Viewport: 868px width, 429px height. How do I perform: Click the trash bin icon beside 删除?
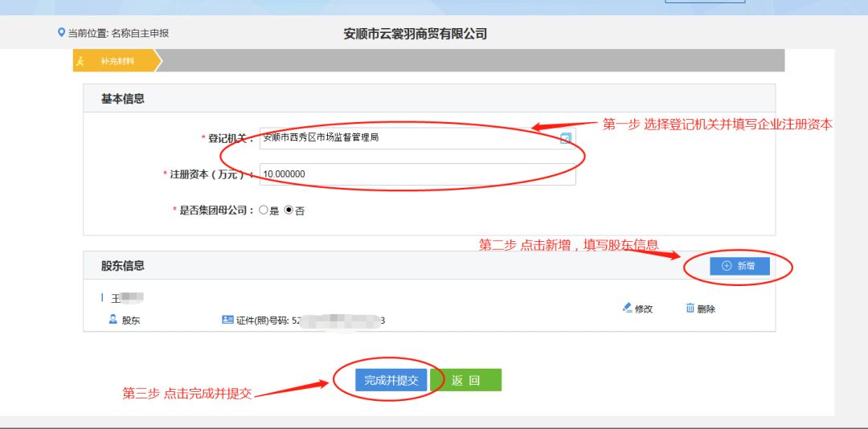[x=690, y=308]
